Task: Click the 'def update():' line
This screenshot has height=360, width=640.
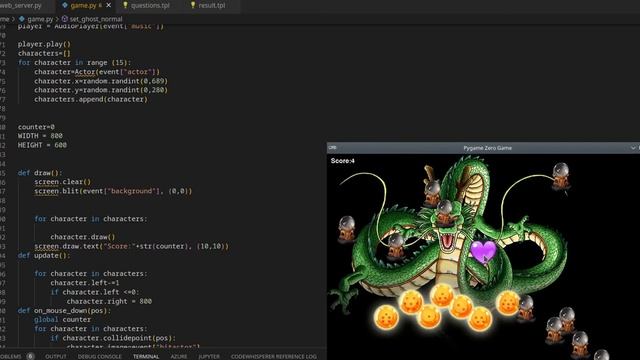Action: 44,256
